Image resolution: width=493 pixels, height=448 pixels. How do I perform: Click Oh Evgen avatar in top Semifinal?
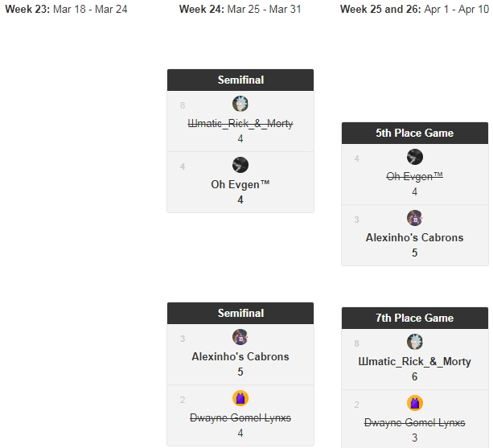[x=240, y=165]
